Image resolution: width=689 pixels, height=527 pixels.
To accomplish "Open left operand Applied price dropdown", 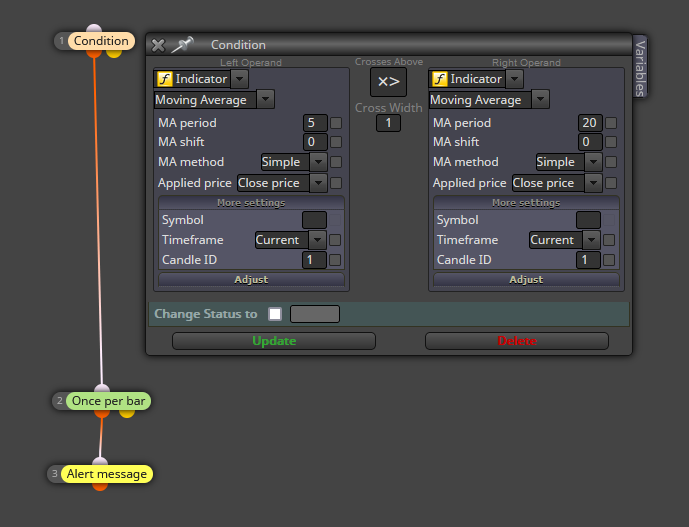I will [318, 183].
